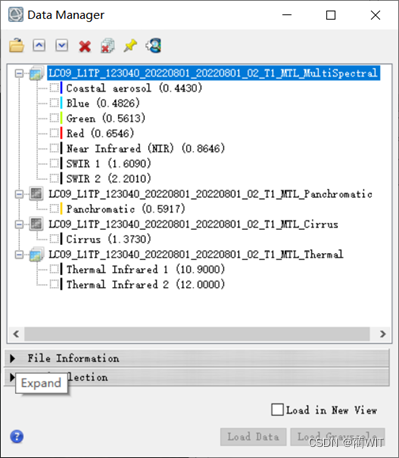Select the MTL_Thermal file name

(x=196, y=254)
